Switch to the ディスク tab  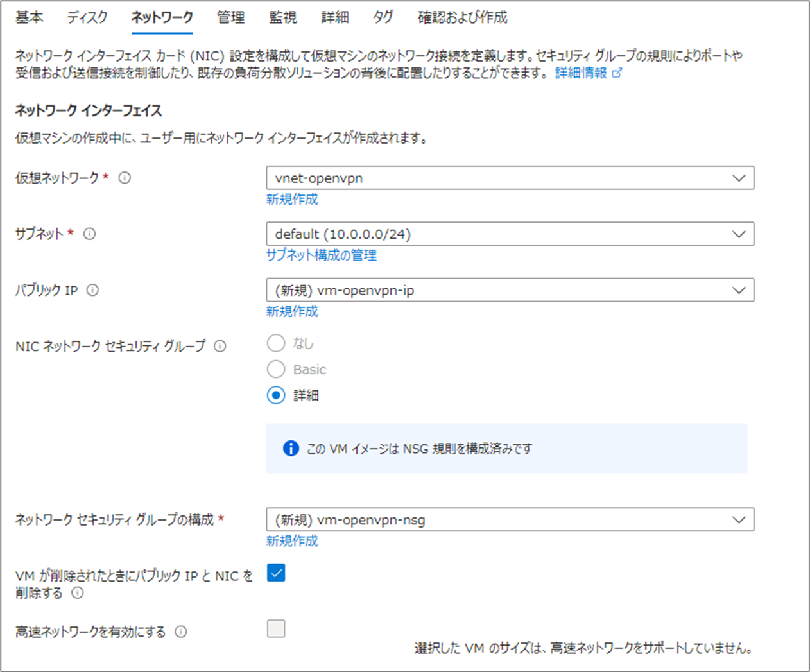click(87, 17)
